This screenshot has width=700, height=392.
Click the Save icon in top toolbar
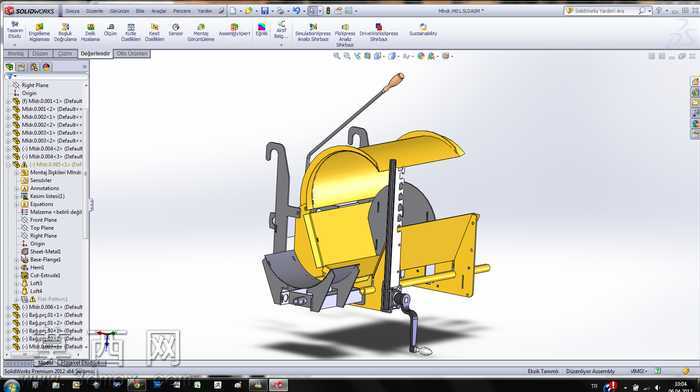tap(265, 11)
